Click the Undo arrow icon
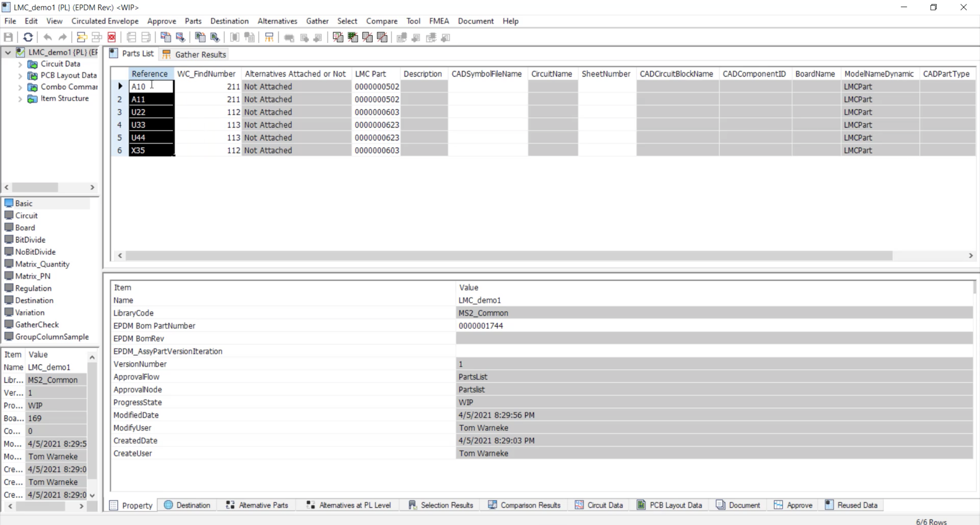The image size is (980, 525). pyautogui.click(x=48, y=37)
